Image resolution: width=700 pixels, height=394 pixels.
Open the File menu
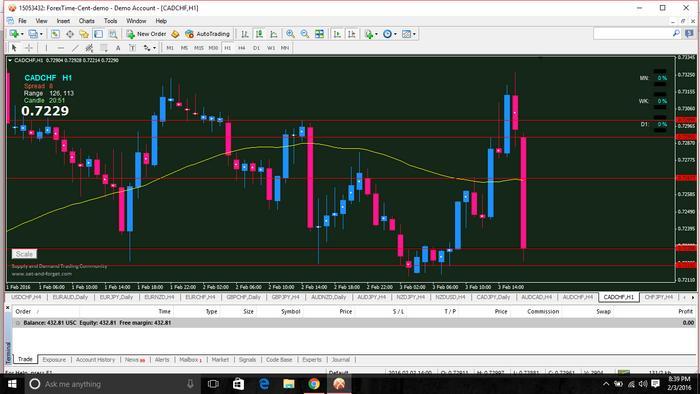pos(22,21)
